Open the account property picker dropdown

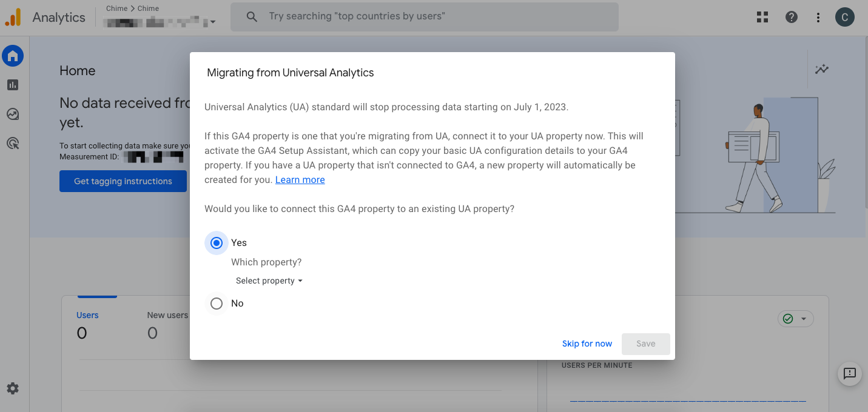(x=160, y=22)
